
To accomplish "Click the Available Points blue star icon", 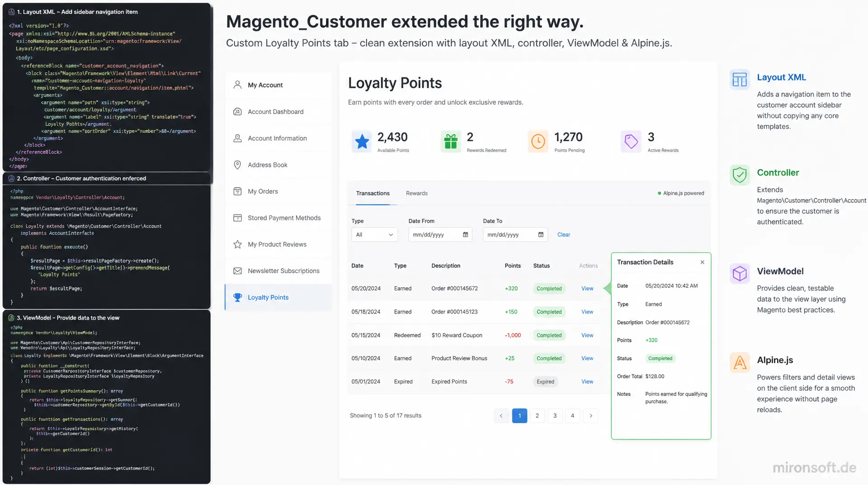I will coord(362,142).
